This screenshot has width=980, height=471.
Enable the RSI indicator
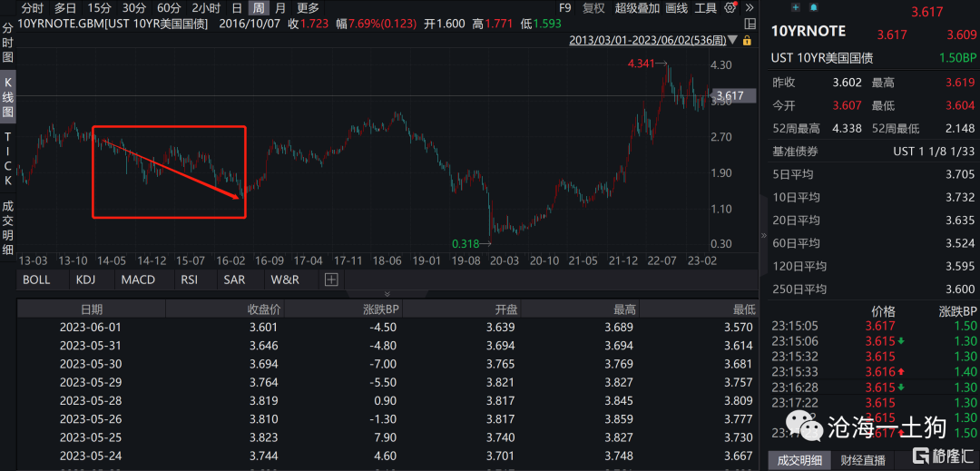pyautogui.click(x=190, y=280)
